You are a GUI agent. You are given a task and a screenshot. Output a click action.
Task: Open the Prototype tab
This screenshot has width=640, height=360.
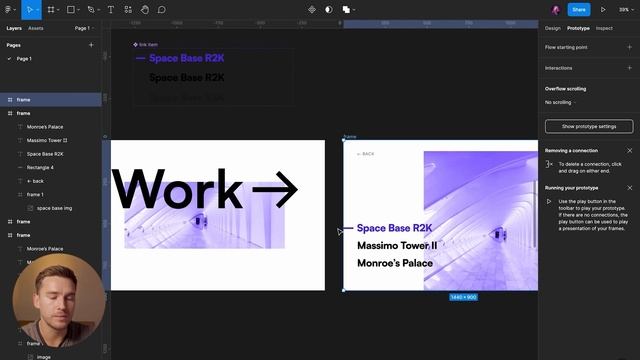pos(578,28)
